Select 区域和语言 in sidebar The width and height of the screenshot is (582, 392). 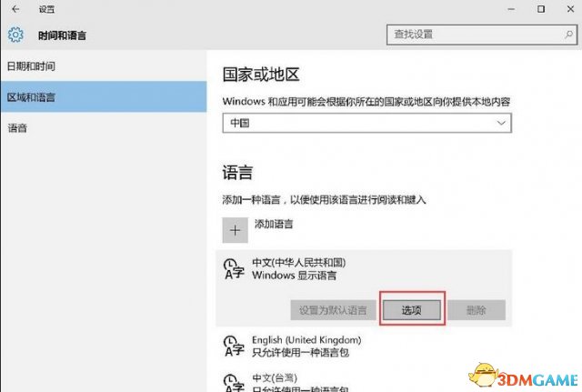tap(104, 97)
